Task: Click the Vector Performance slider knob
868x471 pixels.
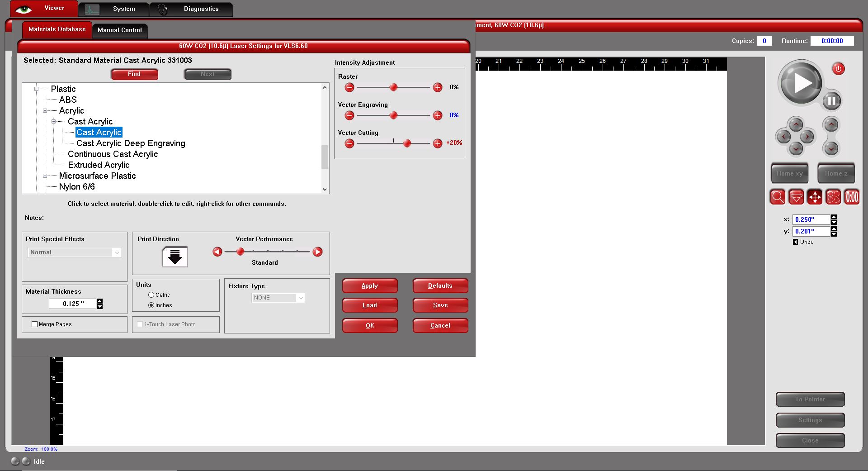Action: 240,252
